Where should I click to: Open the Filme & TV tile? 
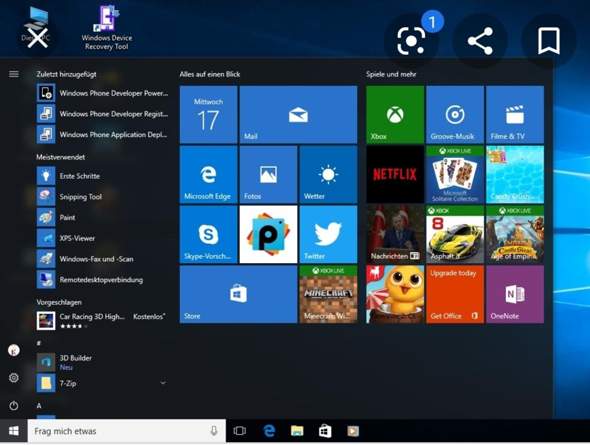coord(515,114)
